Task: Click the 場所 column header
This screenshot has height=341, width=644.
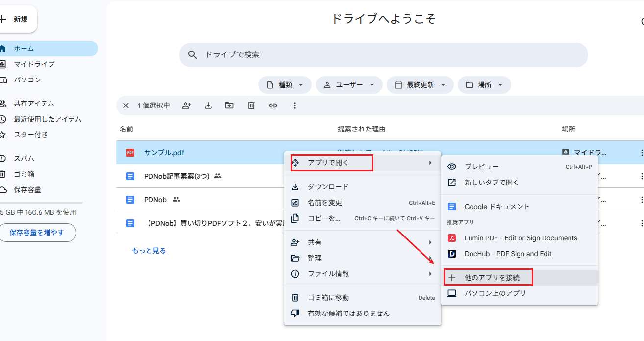Action: [569, 129]
